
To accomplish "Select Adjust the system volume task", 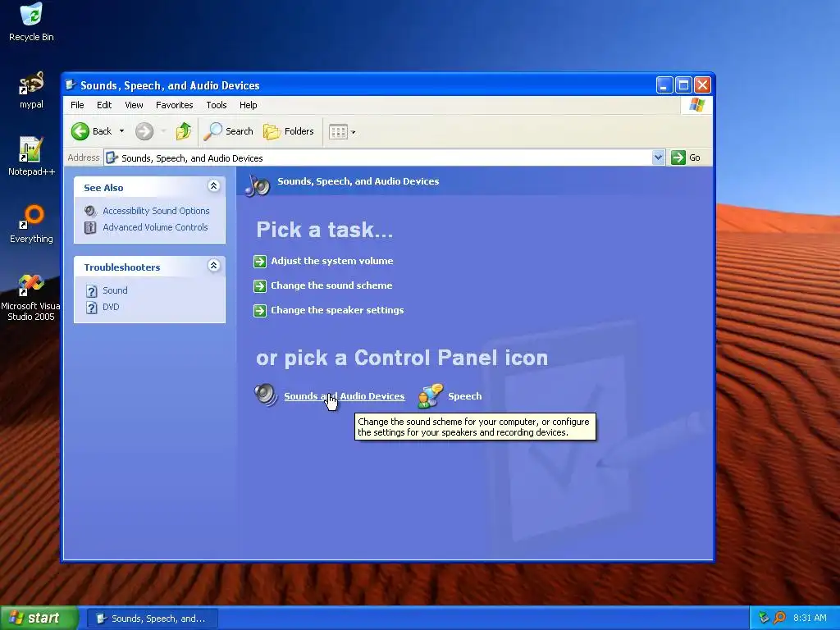I will pyautogui.click(x=331, y=261).
